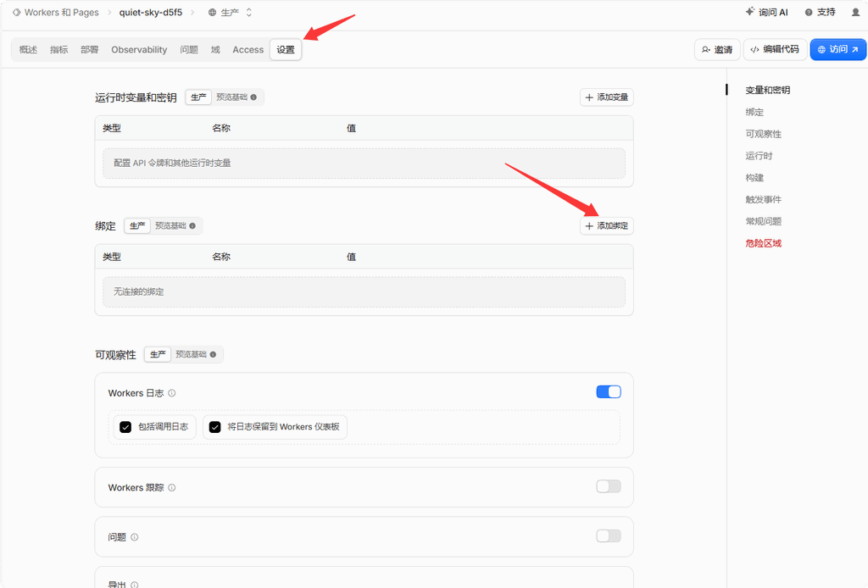868x588 pixels.
Task: Click the 无连接的绑定 placeholder row
Action: (364, 292)
